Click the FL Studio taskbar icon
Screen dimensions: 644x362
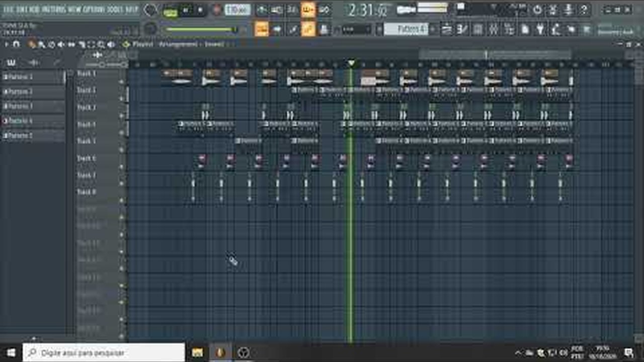220,352
